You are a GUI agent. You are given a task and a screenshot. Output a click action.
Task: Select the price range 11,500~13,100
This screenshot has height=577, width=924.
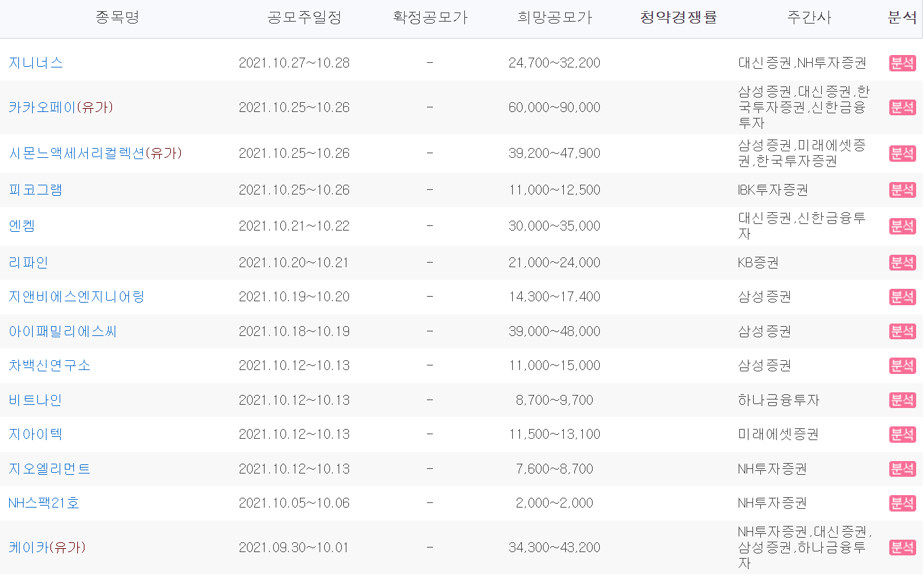pyautogui.click(x=555, y=434)
